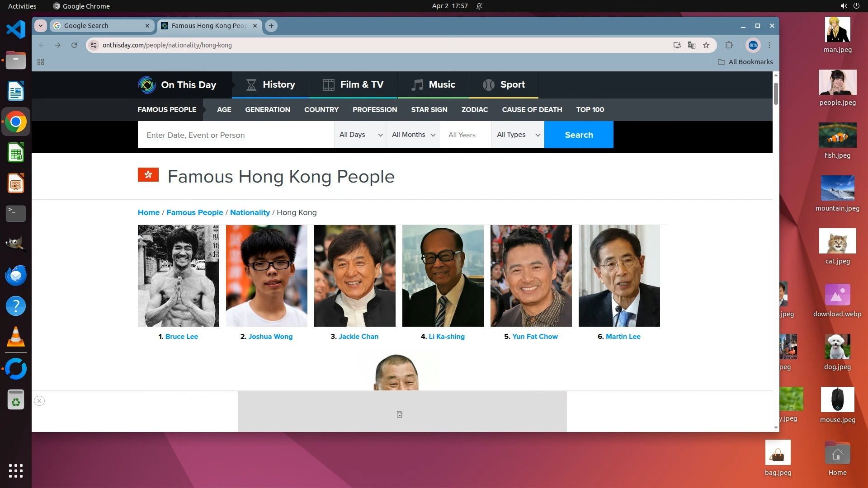868x488 pixels.
Task: Open Chrome Extensions puzzle icon
Action: [729, 45]
